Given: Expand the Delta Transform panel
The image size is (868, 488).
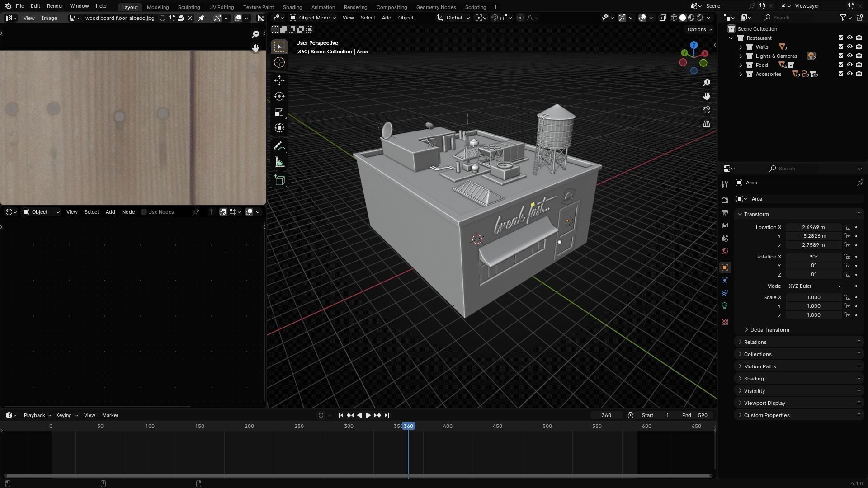Looking at the screenshot, I should click(x=769, y=330).
